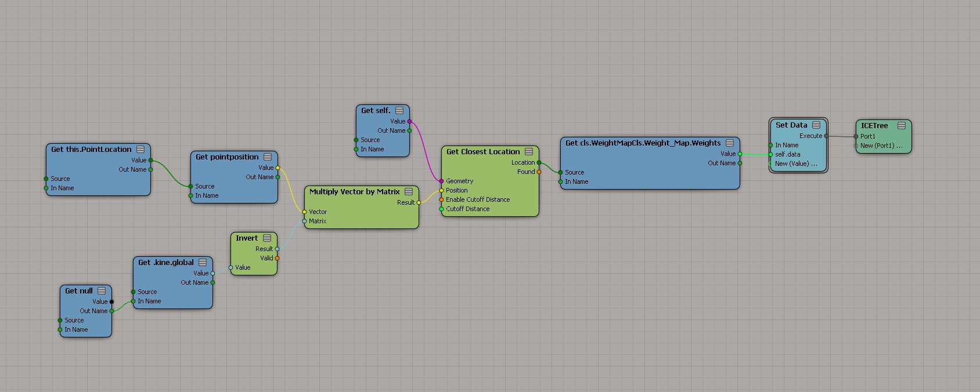Open the Set Data node header icon
980x392 pixels.
(816, 125)
